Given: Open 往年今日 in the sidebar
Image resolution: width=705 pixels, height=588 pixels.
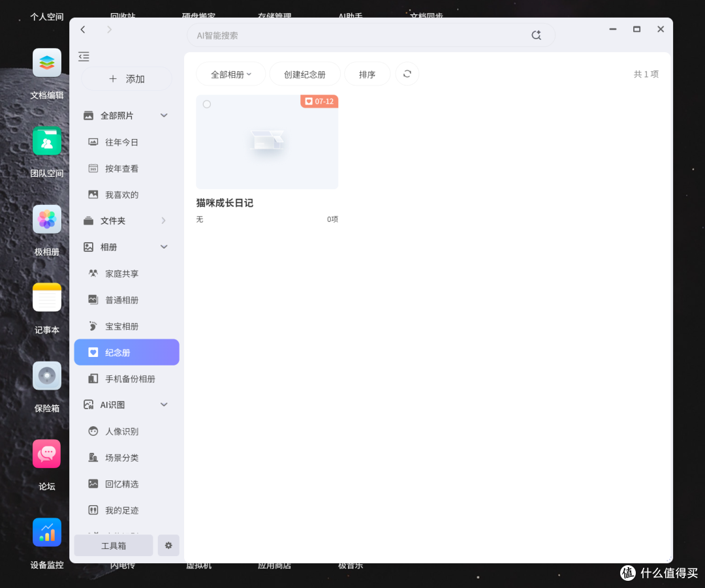Looking at the screenshot, I should point(127,142).
